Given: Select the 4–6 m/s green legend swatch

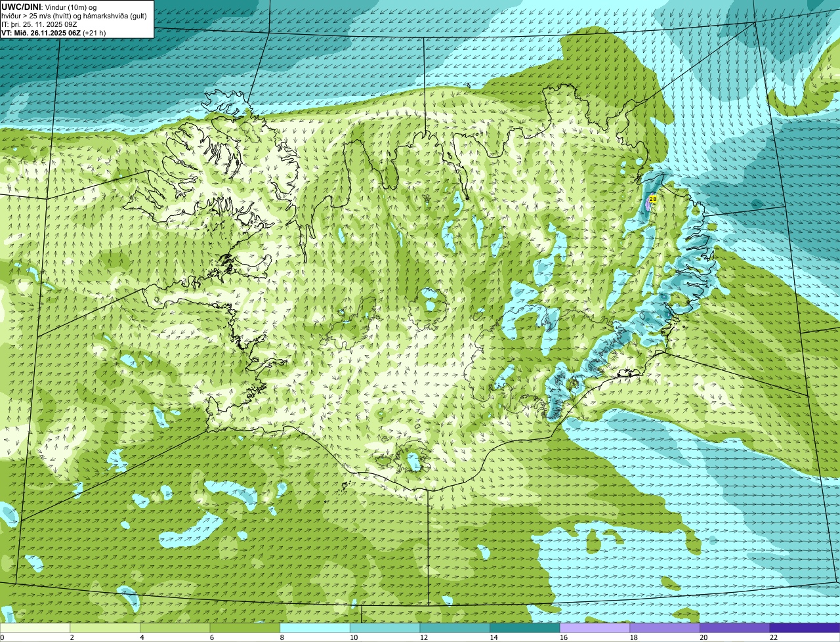Looking at the screenshot, I should click(175, 628).
